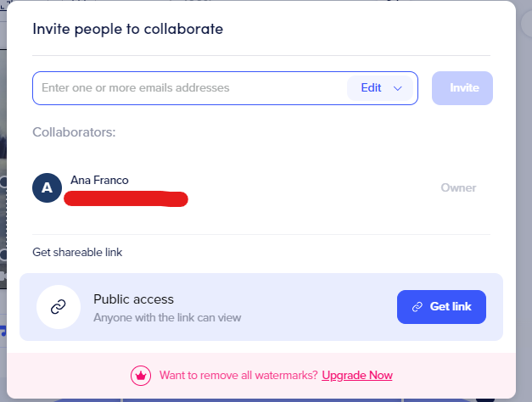The width and height of the screenshot is (532, 402).
Task: Click the Collaborators section label
Action: pos(74,132)
